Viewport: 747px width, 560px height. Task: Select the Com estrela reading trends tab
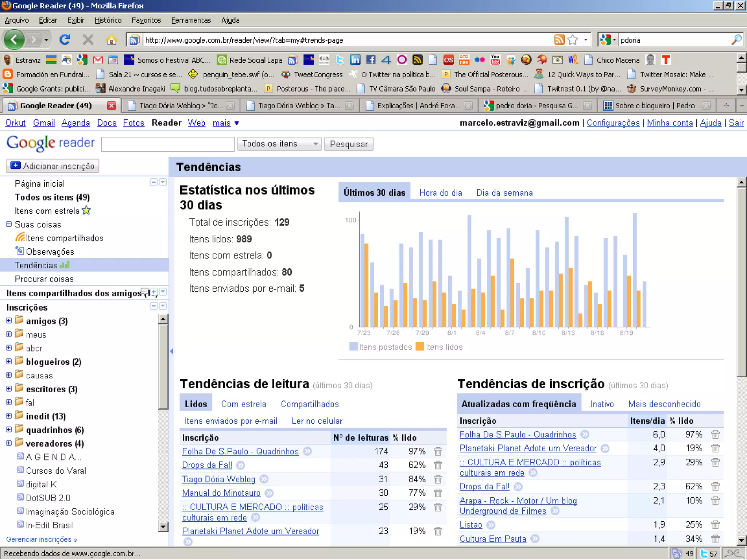(x=243, y=404)
